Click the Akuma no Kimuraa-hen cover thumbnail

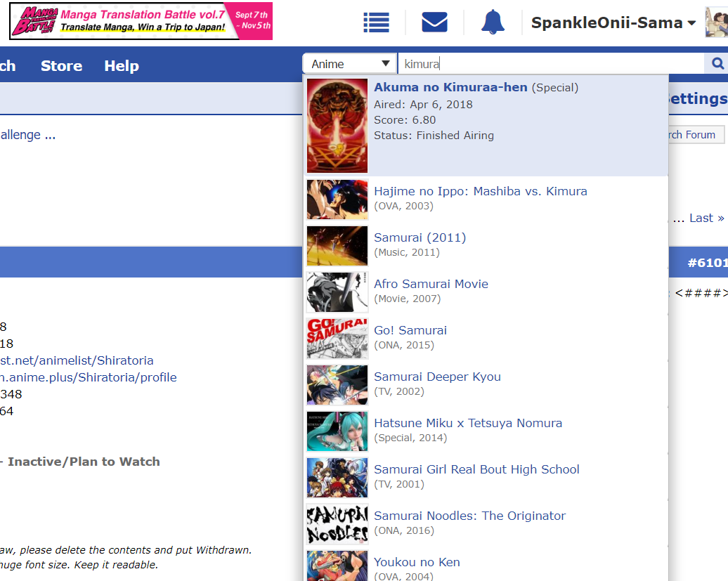pyautogui.click(x=337, y=125)
